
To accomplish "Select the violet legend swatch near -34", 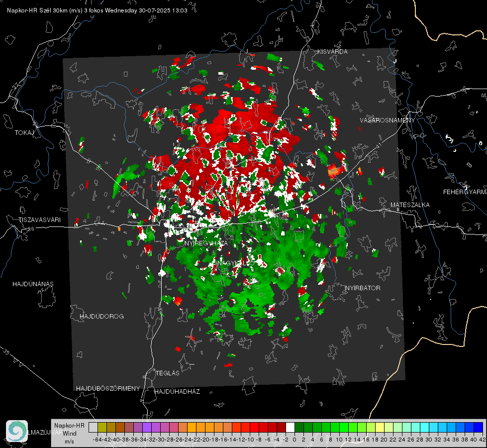I will 147,427.
